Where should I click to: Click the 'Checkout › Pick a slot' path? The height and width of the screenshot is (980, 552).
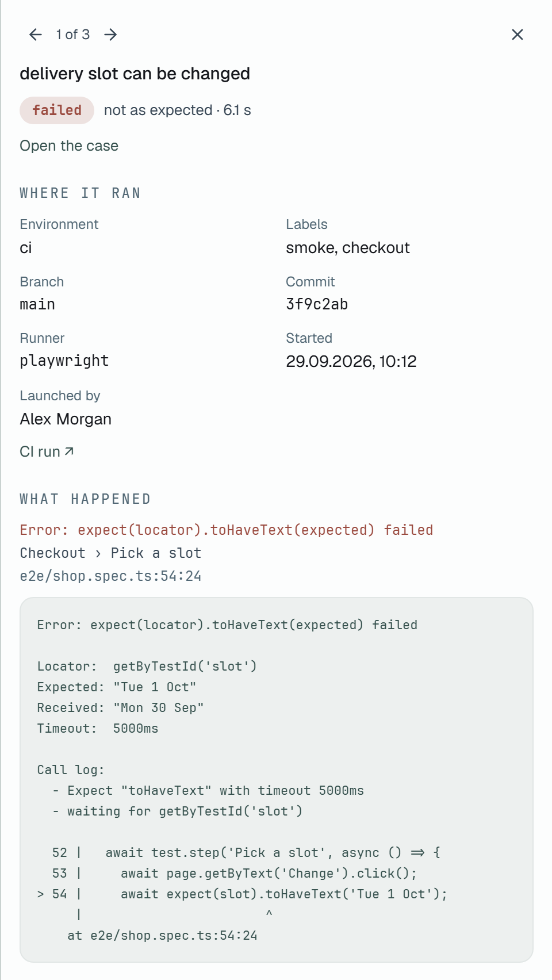click(x=110, y=553)
